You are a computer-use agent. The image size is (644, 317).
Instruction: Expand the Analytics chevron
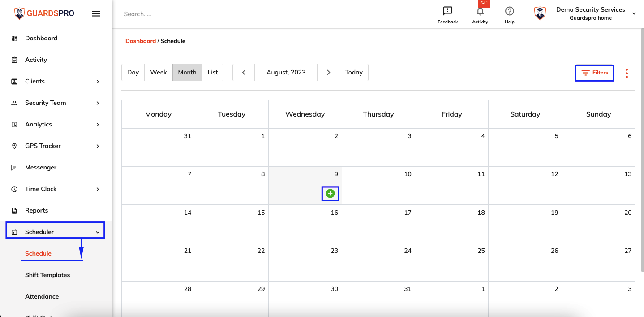tap(98, 125)
